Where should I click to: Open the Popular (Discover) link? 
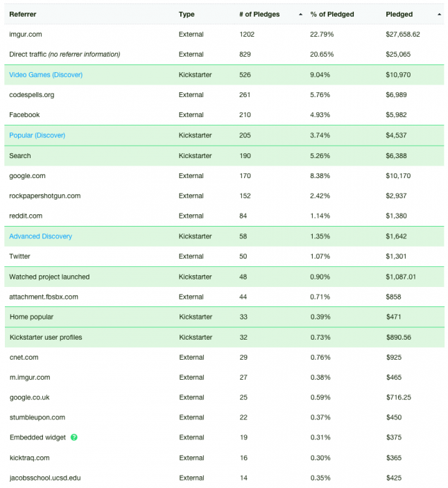tap(37, 135)
